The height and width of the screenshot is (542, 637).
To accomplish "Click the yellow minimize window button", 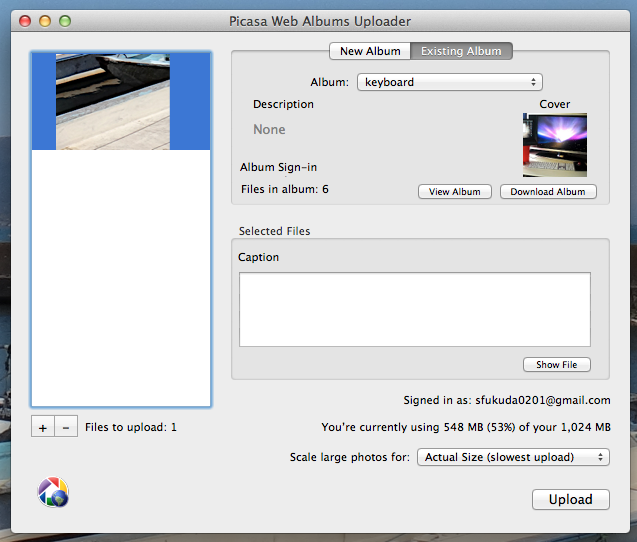I will click(x=45, y=21).
